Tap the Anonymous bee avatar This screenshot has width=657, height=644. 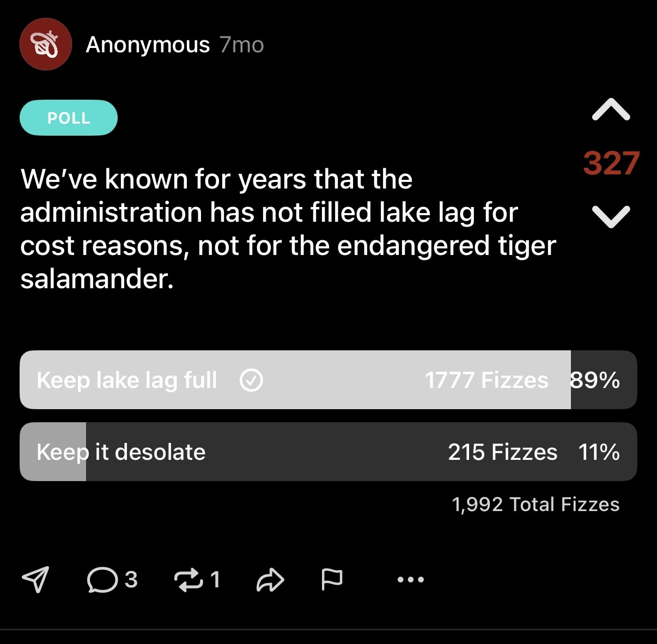point(45,45)
